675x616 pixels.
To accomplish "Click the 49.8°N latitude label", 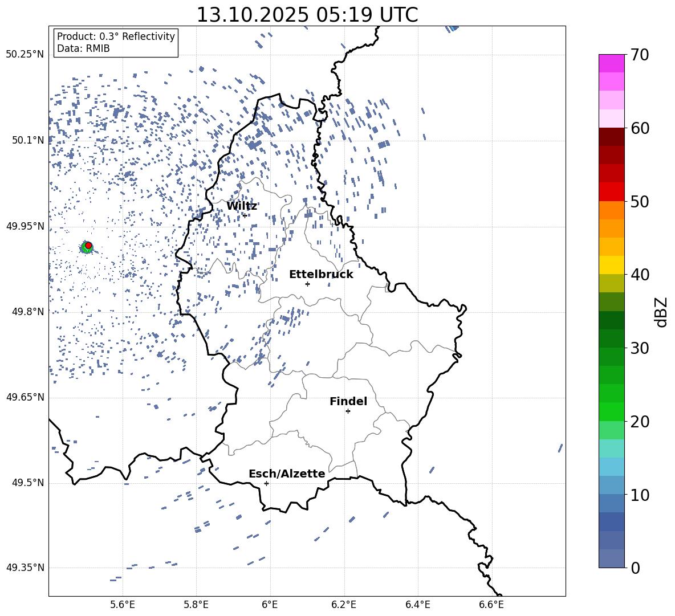I will point(28,312).
